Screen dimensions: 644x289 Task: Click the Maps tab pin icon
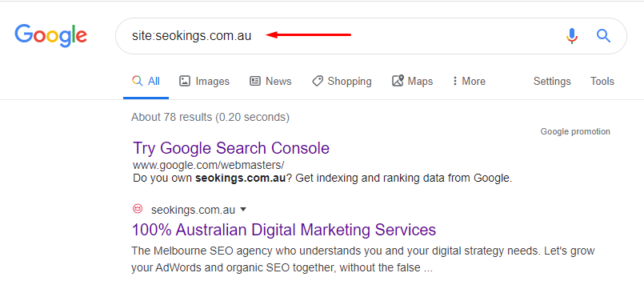pos(398,81)
